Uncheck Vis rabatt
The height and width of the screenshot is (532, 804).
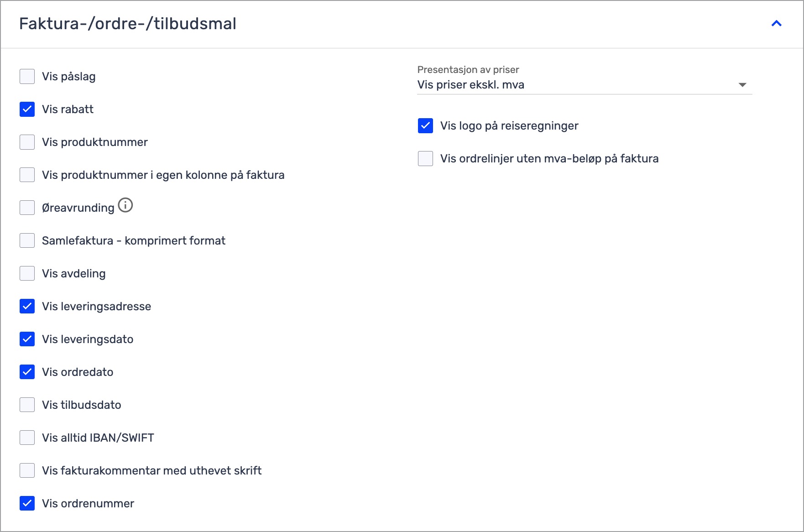[27, 110]
